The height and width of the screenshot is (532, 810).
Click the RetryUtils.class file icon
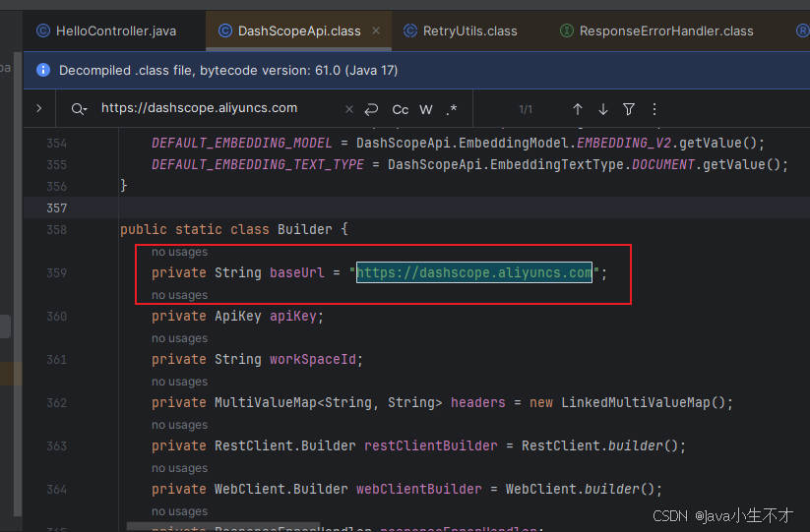410,30
